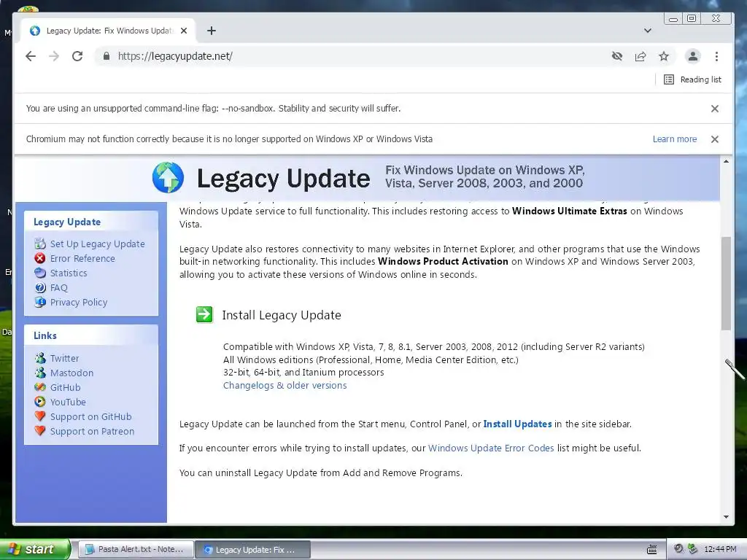This screenshot has width=747, height=560.
Task: Close the Legacy Update tab
Action: coord(184,31)
